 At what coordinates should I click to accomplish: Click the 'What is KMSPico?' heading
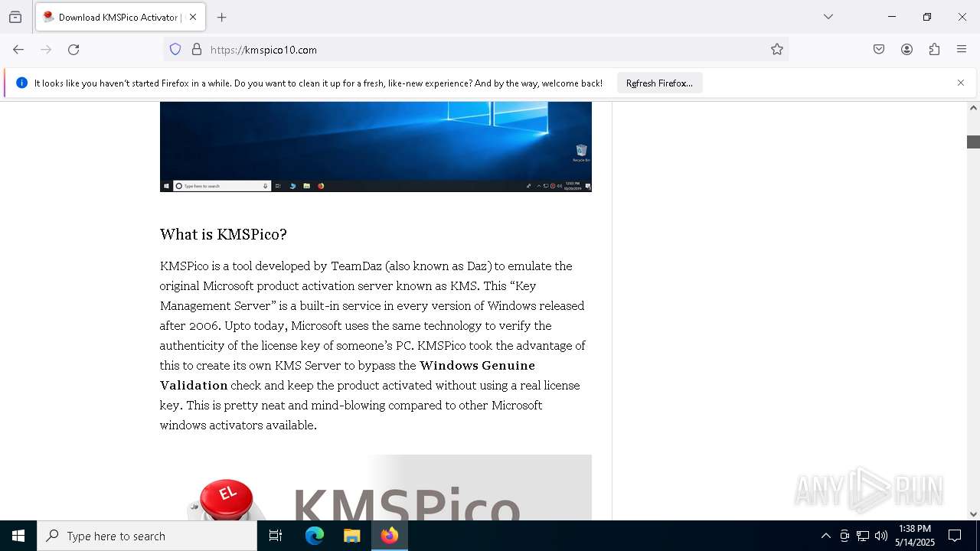click(223, 234)
